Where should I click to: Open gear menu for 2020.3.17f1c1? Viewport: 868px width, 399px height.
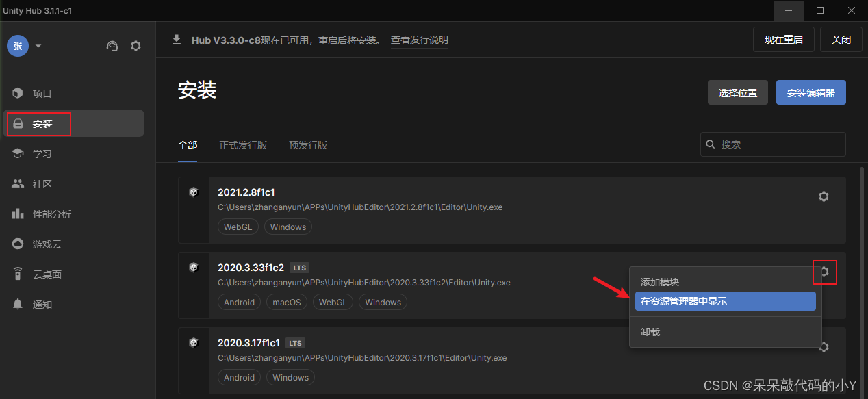click(826, 347)
